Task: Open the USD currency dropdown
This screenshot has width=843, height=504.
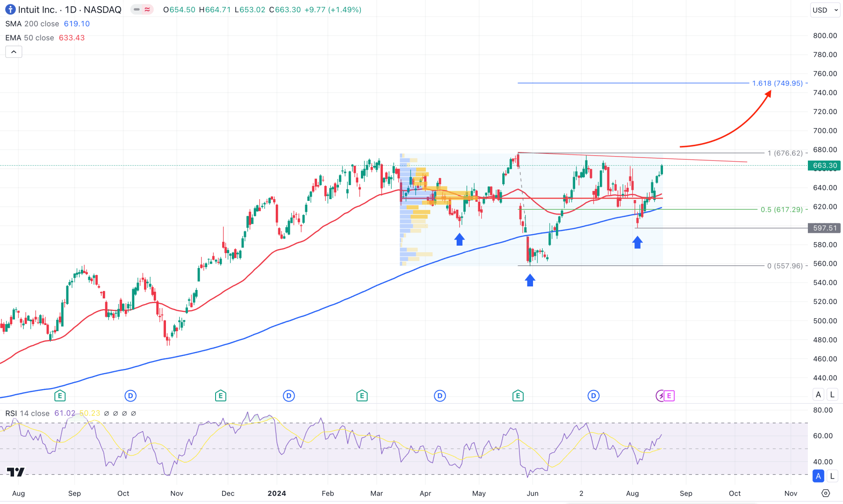Action: 825,10
